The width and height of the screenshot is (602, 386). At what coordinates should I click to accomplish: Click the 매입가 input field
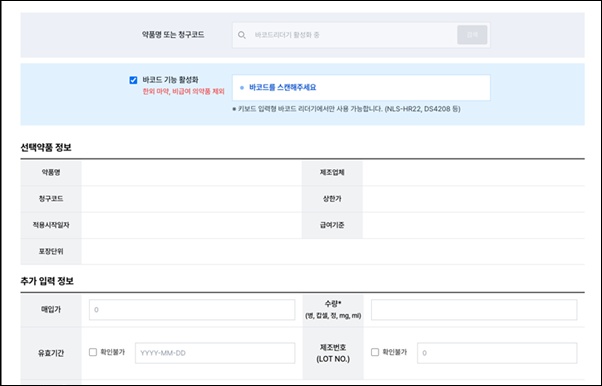[192, 310]
